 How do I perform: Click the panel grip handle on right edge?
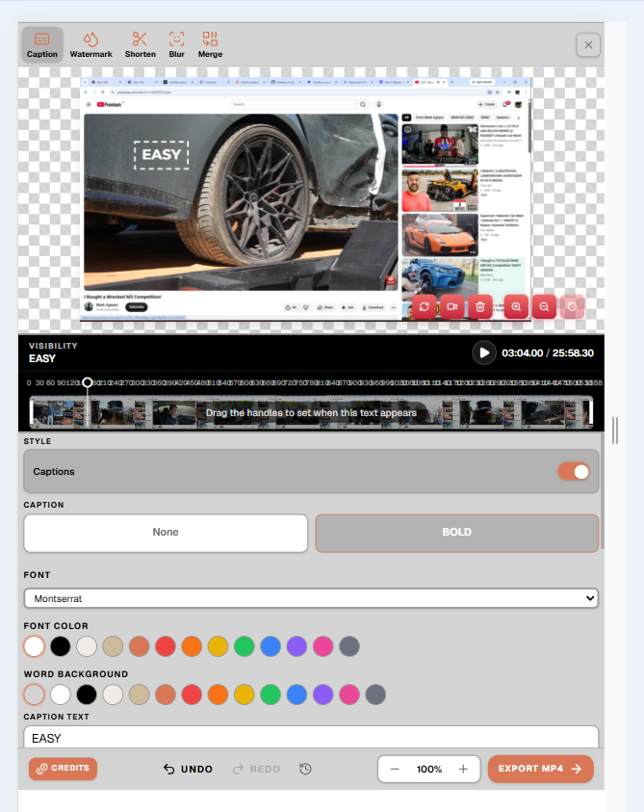click(x=615, y=431)
